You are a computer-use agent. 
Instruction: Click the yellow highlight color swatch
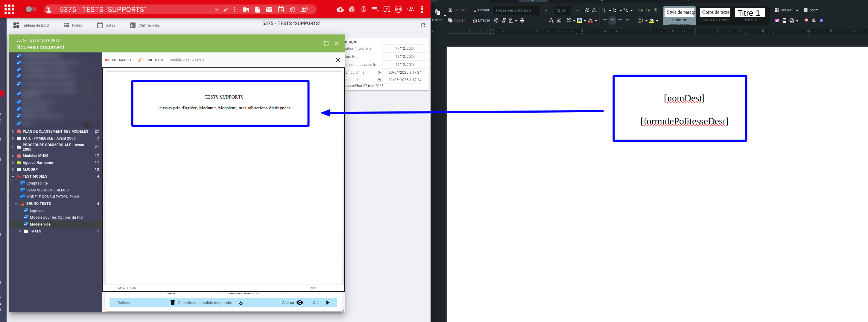tap(580, 21)
